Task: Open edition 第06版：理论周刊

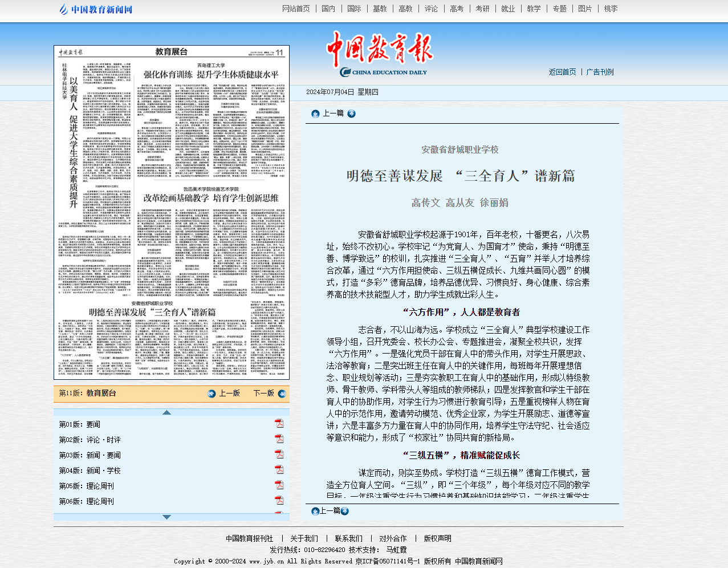Action: (x=87, y=501)
